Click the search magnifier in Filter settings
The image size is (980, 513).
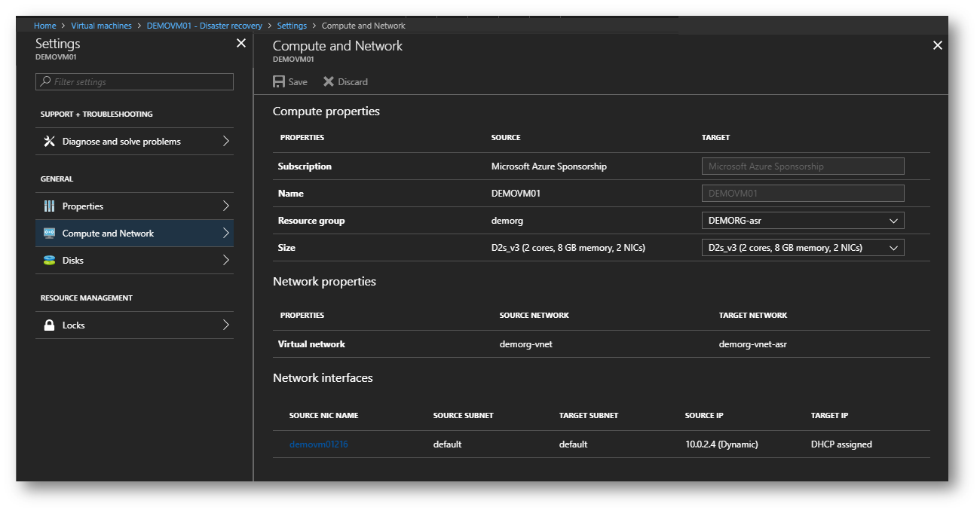click(x=46, y=81)
